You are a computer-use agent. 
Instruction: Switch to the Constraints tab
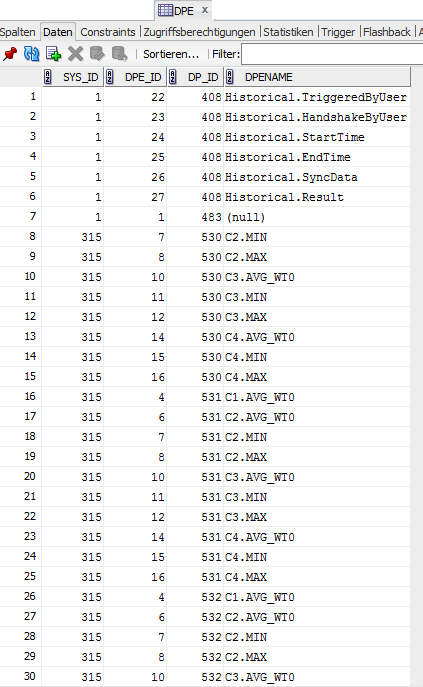point(108,32)
